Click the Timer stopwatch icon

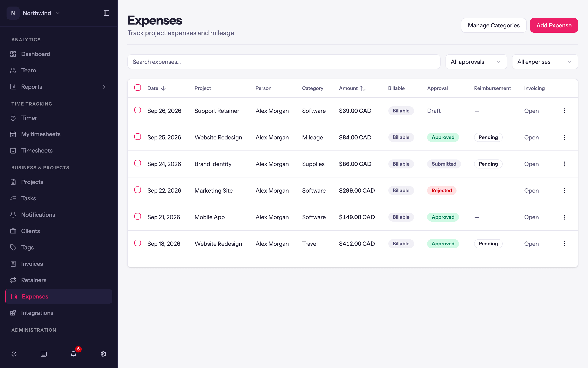point(13,118)
